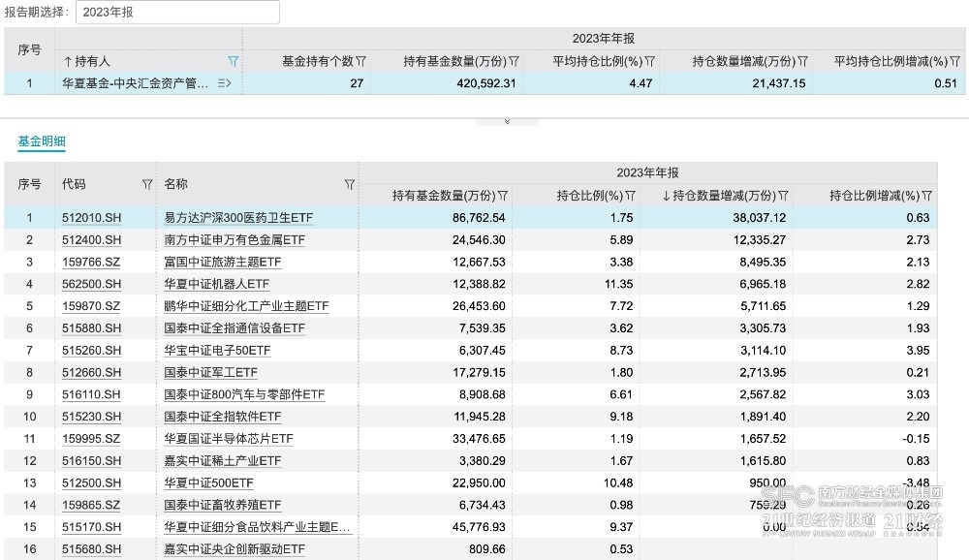This screenshot has height=560, width=969.
Task: Open filter for 平均持仓比例增减(%) column
Action: coord(954,61)
